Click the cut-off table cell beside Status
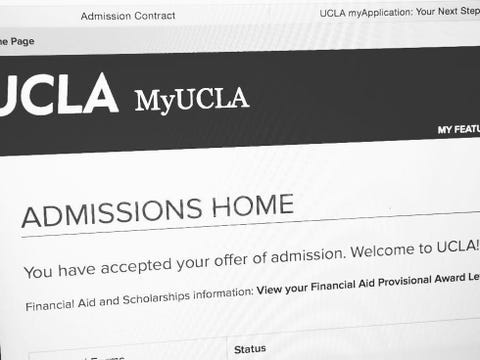This screenshot has height=360, width=480. [x=128, y=352]
